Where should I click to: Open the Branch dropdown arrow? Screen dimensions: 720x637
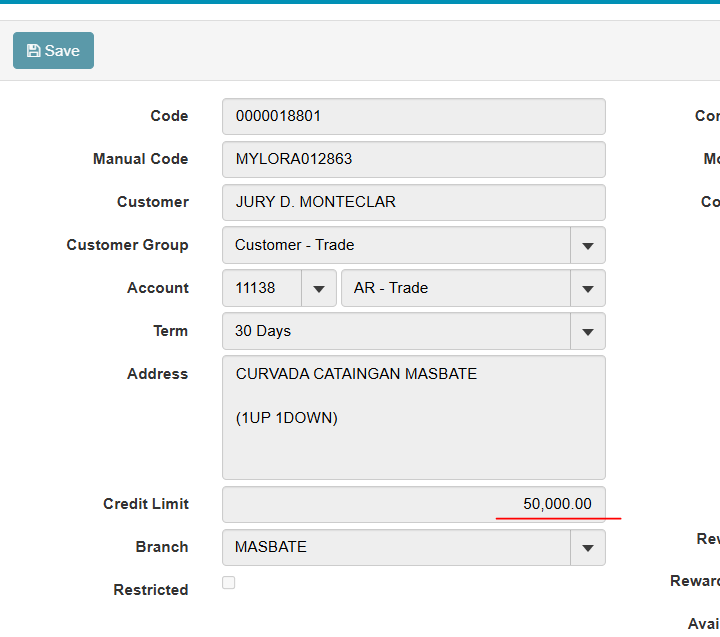(587, 547)
